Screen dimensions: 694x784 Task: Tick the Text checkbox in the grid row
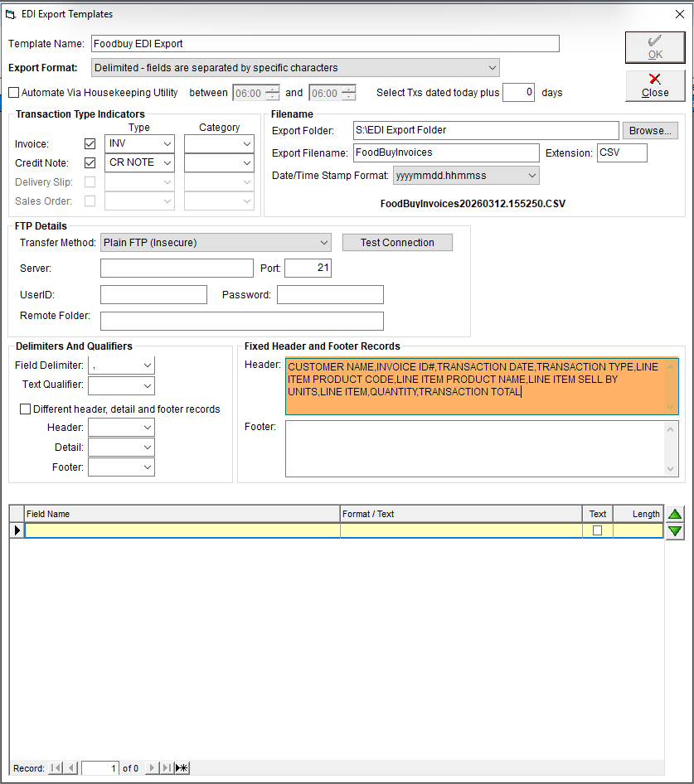pos(598,530)
